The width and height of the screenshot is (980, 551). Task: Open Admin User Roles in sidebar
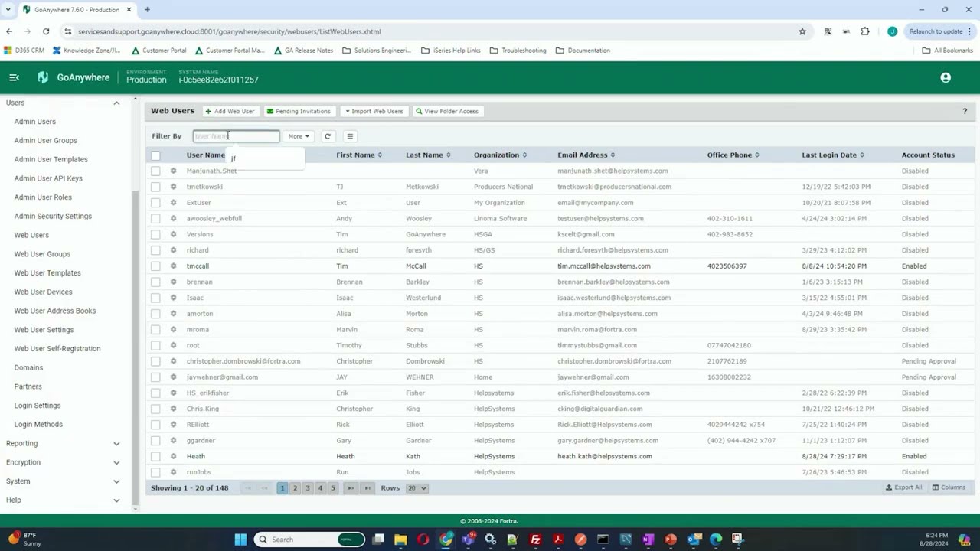coord(43,197)
